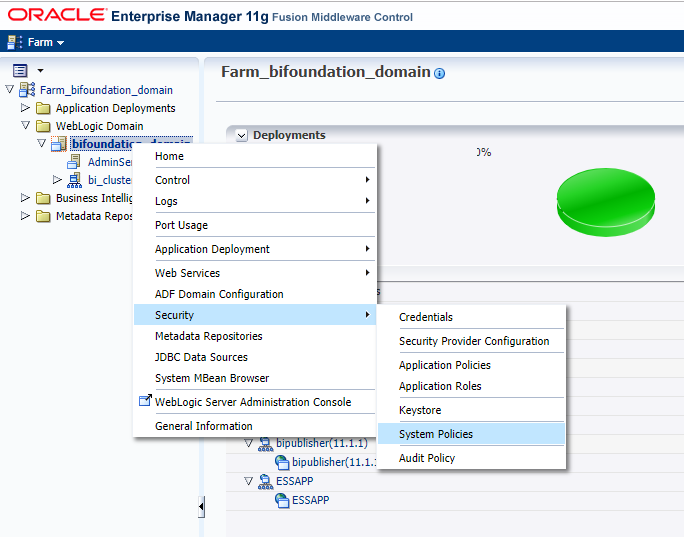Collapse the Farm_bifoundation_domain tree node
The image size is (684, 537).
10,89
